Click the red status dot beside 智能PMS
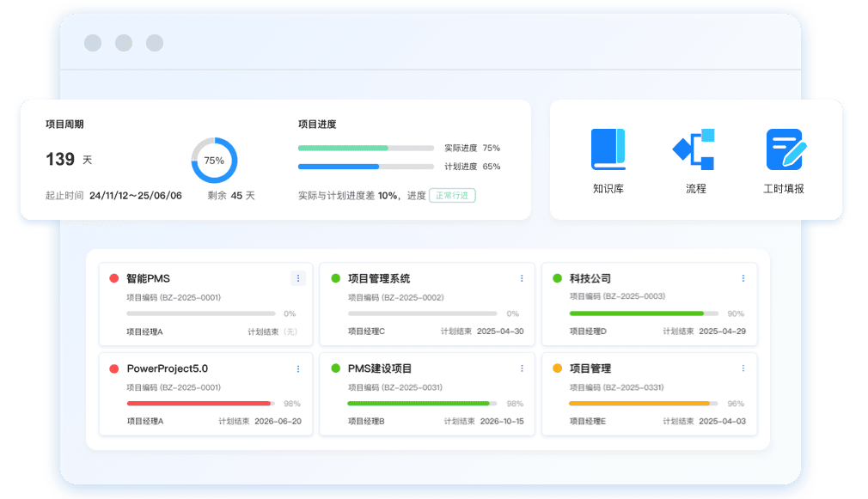The width and height of the screenshot is (868, 499). tap(114, 278)
